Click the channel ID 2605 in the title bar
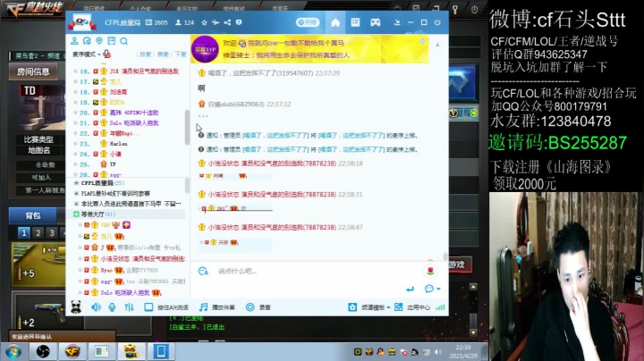644x361 pixels. [x=157, y=22]
